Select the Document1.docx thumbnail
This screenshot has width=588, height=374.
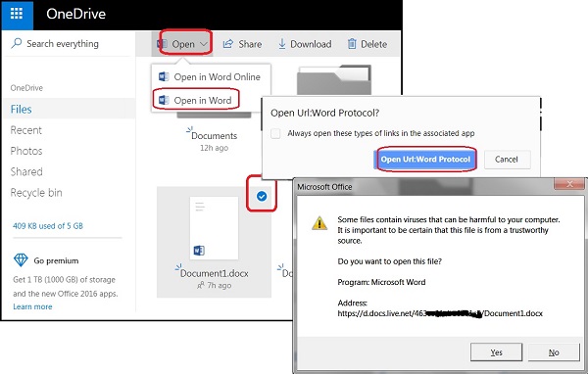(214, 228)
